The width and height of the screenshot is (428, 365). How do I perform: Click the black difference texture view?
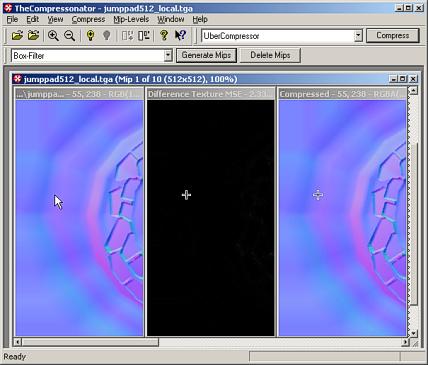(x=211, y=218)
